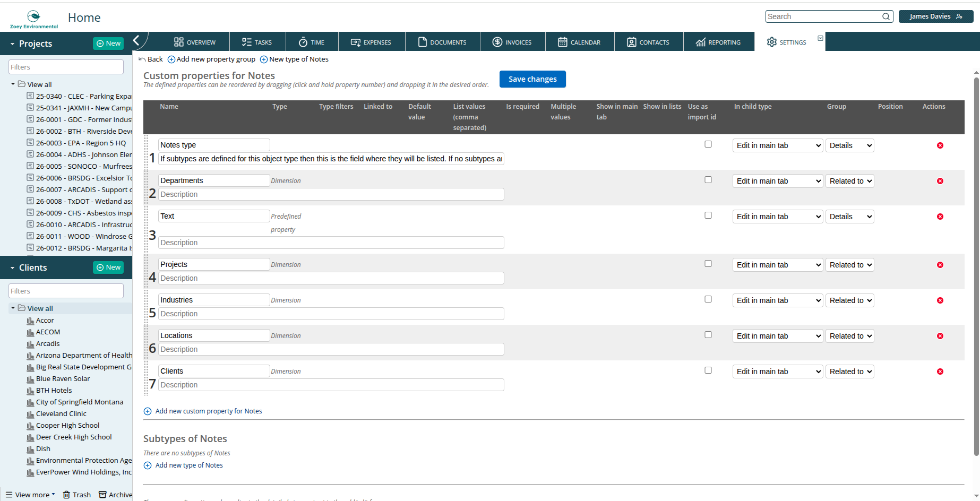
Task: Open the Trash in sidebar footer
Action: [x=77, y=495]
